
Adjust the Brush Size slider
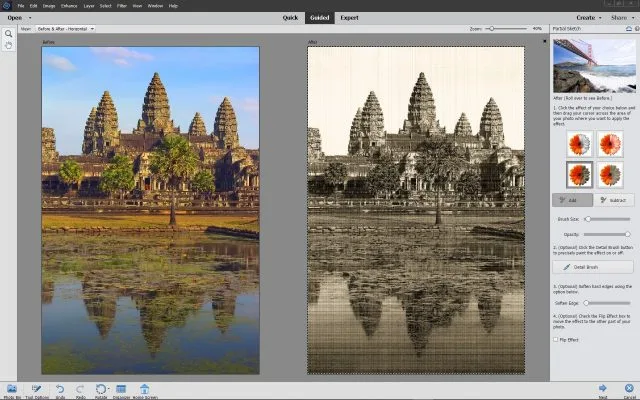pos(607,219)
